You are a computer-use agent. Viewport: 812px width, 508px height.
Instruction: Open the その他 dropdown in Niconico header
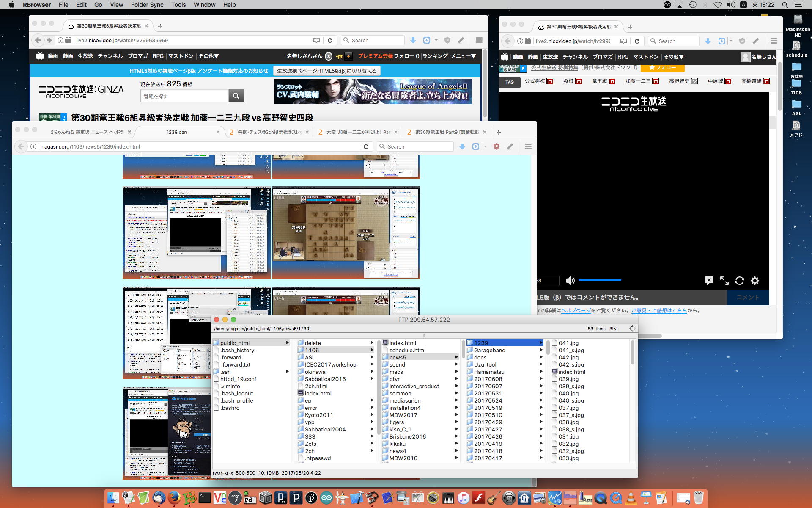[x=208, y=56]
